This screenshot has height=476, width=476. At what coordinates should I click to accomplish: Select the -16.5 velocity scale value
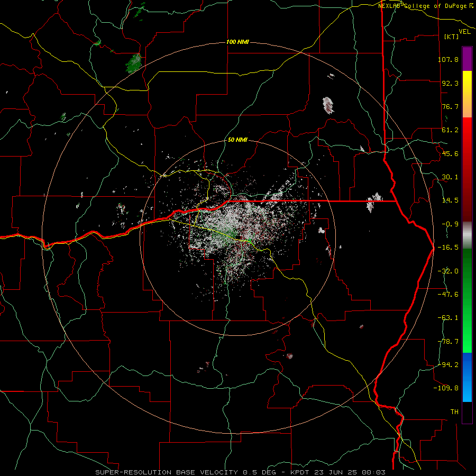448,248
